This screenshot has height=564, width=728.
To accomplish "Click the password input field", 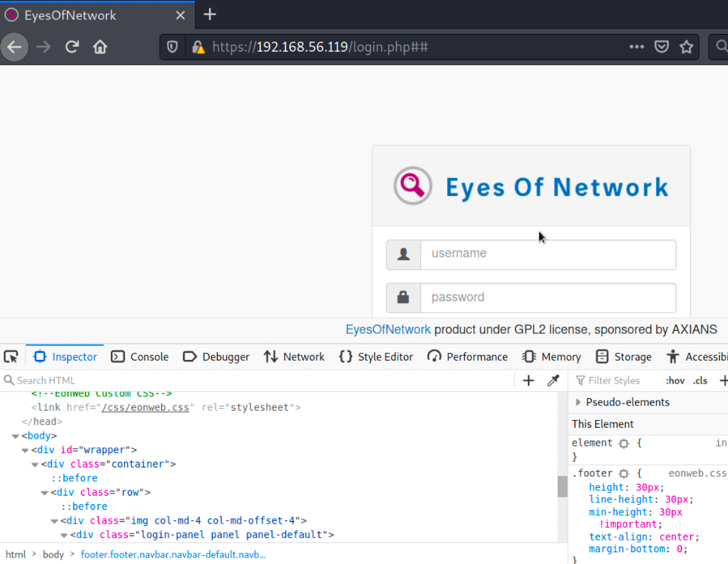I will pyautogui.click(x=548, y=297).
